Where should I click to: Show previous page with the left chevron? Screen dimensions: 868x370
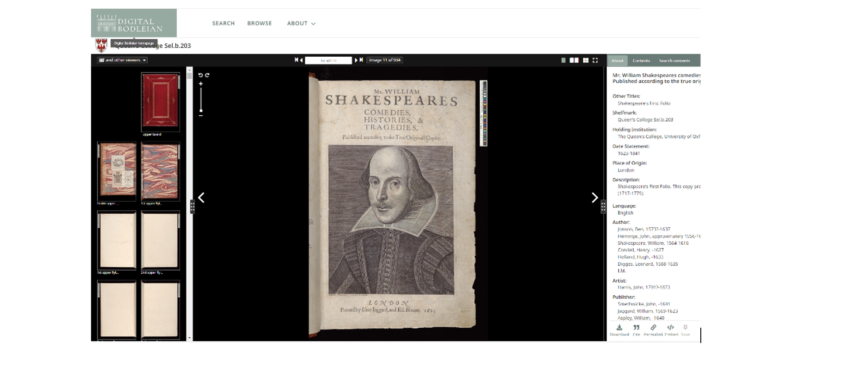201,198
